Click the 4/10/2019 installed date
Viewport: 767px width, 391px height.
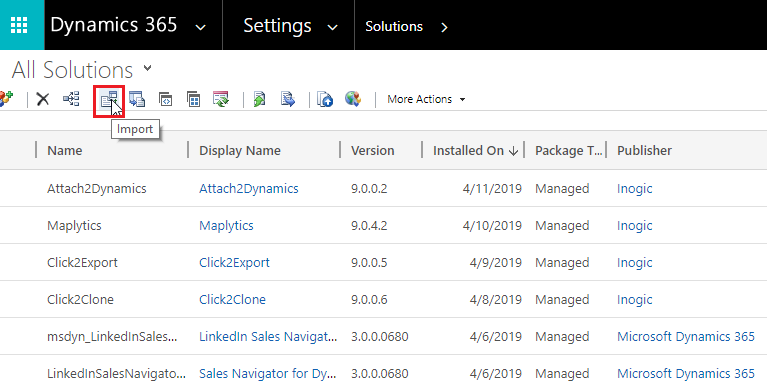pos(492,226)
